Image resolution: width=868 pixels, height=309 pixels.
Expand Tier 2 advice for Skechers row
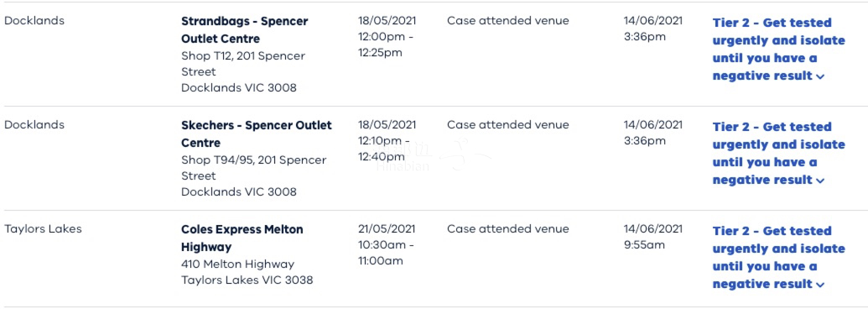pyautogui.click(x=778, y=154)
